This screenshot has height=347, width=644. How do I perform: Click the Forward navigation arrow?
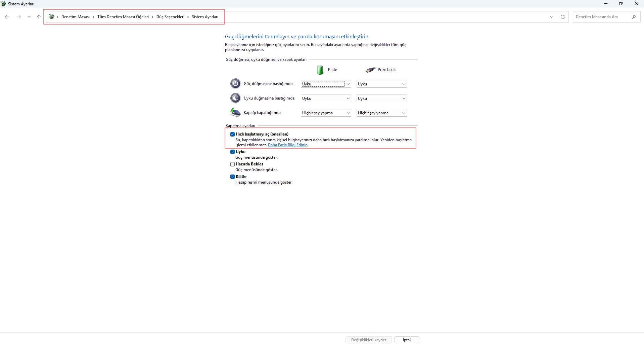pos(19,17)
